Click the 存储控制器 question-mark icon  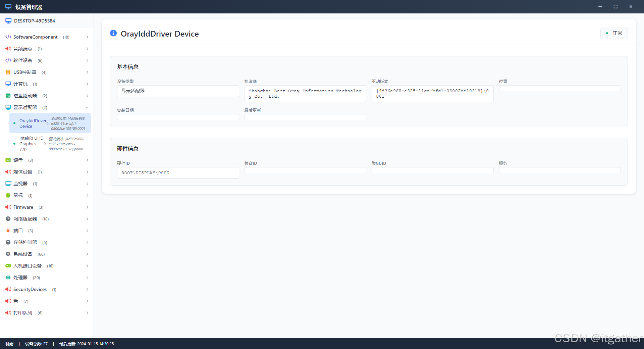point(8,242)
